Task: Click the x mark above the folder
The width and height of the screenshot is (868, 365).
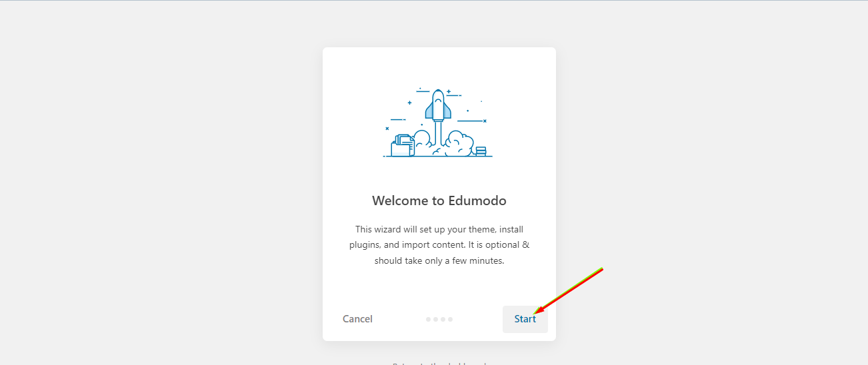Action: pos(387,128)
